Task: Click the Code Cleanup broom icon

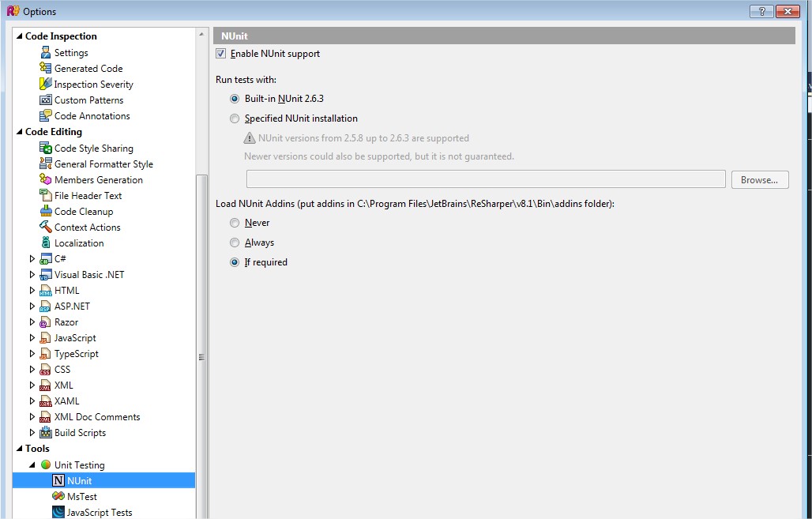Action: 46,212
